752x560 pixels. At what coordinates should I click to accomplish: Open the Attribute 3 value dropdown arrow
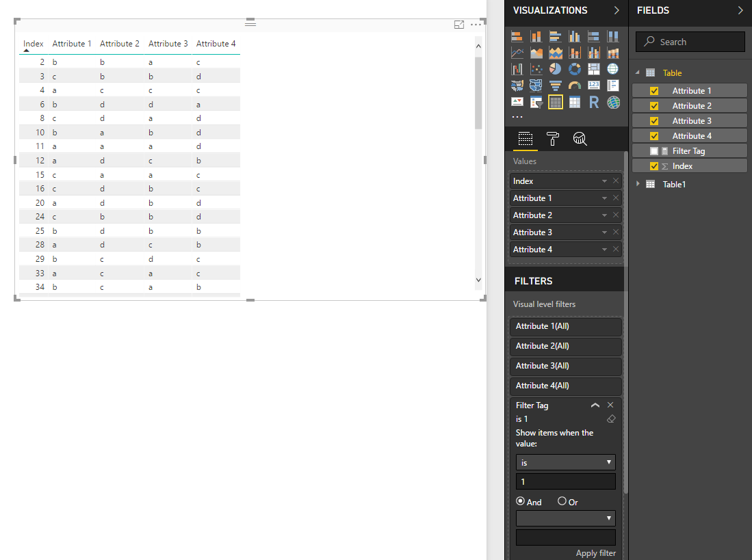(604, 232)
